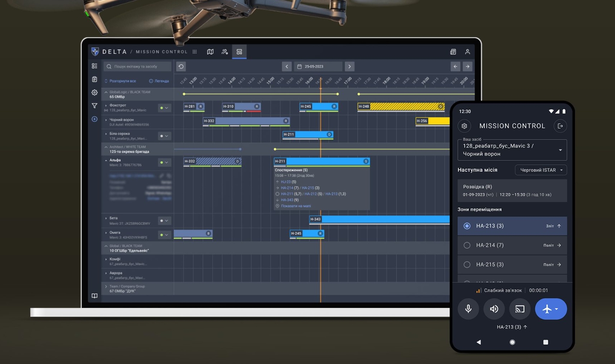Screen dimensions: 615x364
Task: Open the Ваш засіб device dropdown
Action: click(x=512, y=150)
